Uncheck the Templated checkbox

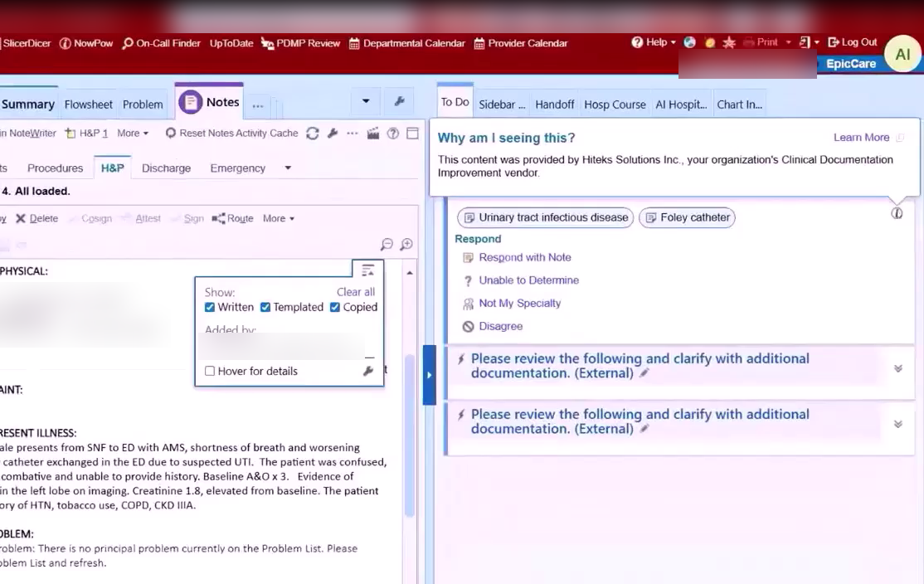coord(265,307)
